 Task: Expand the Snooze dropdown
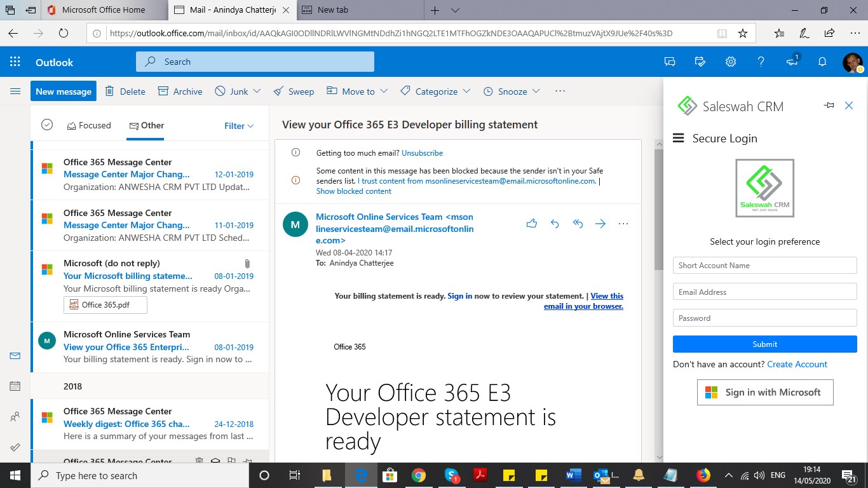coord(536,91)
